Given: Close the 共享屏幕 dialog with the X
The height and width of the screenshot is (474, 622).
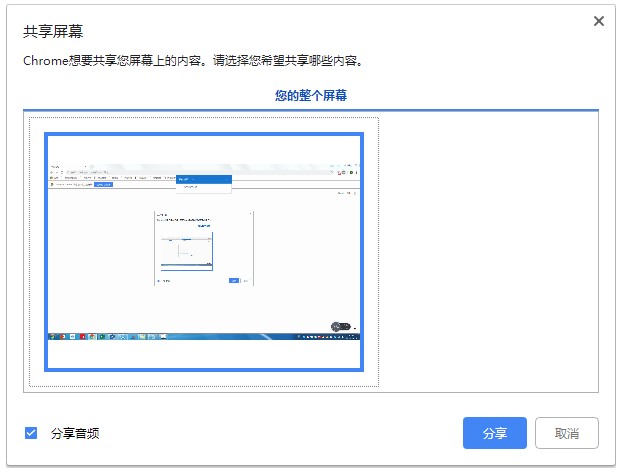Looking at the screenshot, I should 598,21.
